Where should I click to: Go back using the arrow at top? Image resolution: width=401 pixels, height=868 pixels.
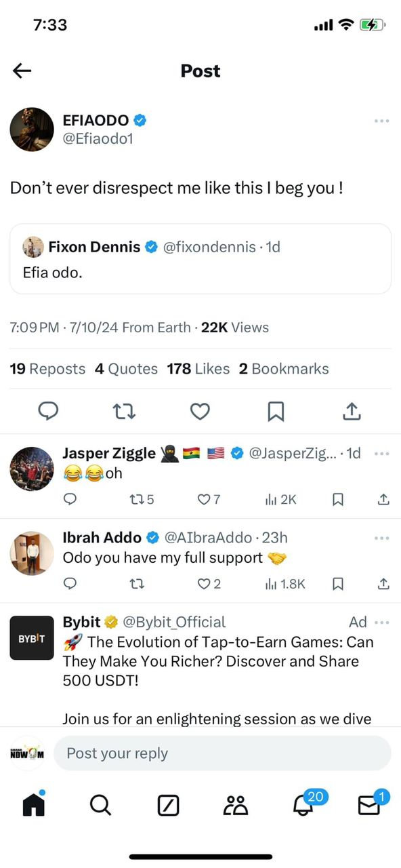22,71
